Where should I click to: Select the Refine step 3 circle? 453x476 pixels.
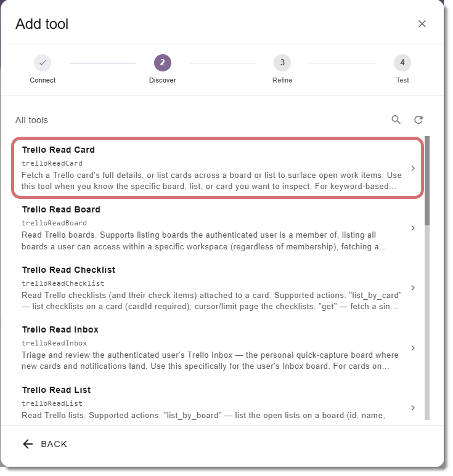click(x=282, y=63)
